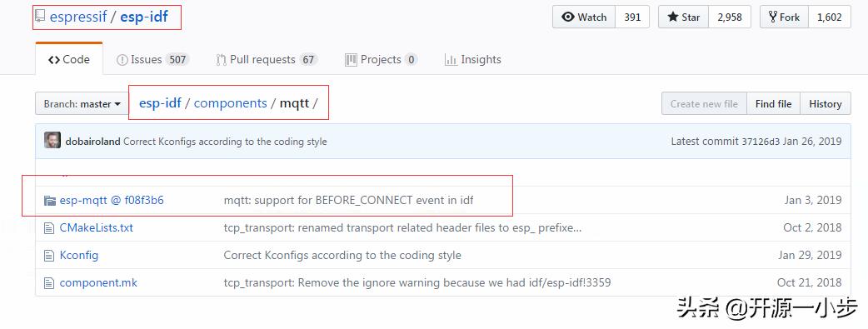View the 1,602 forks count
Image resolution: width=868 pixels, height=329 pixels.
(829, 17)
